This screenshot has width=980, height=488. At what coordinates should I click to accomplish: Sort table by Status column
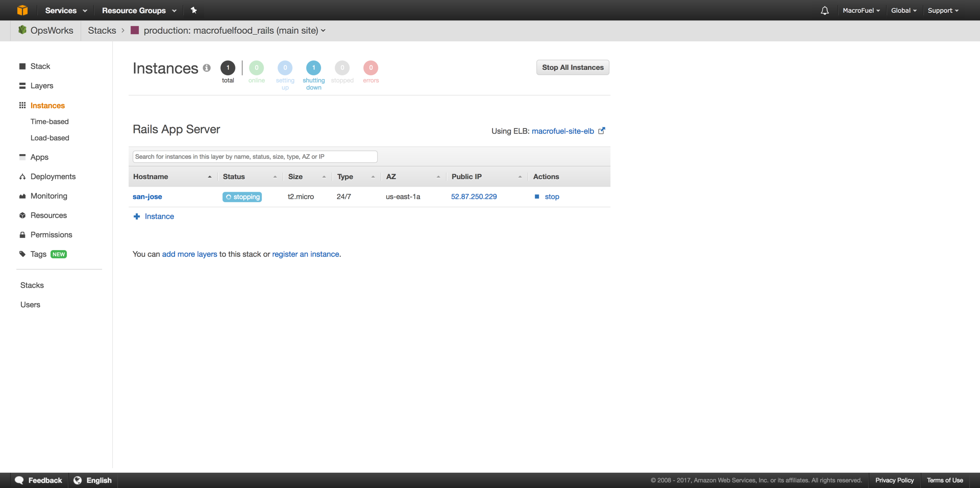pos(250,176)
